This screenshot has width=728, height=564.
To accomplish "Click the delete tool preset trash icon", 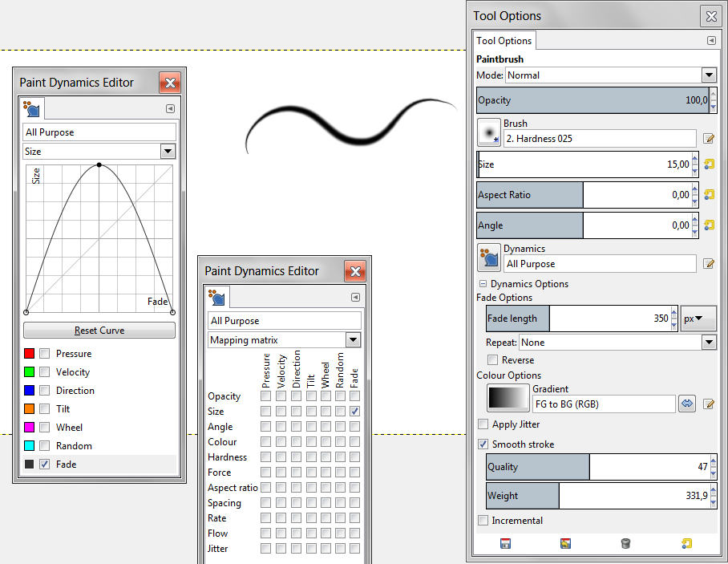I will pyautogui.click(x=626, y=544).
